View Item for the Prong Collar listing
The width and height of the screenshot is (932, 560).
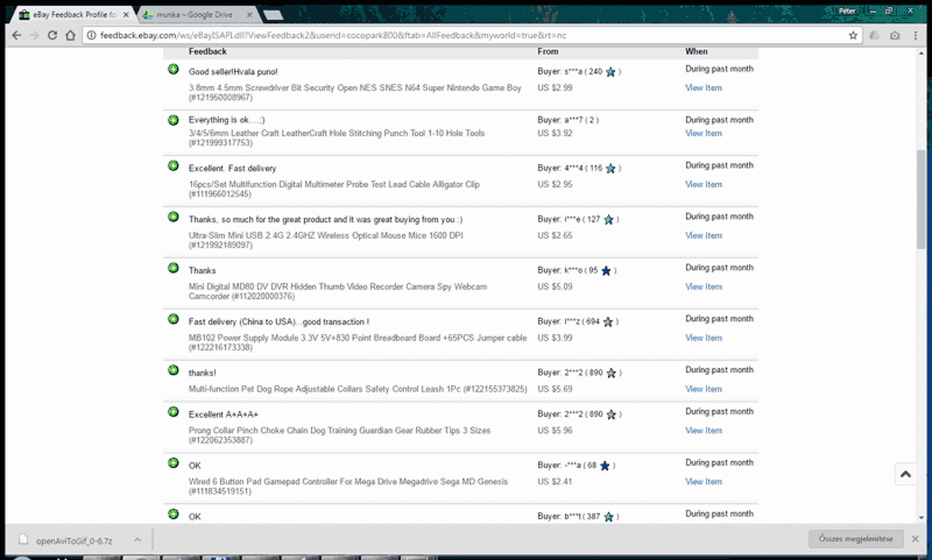coord(703,430)
